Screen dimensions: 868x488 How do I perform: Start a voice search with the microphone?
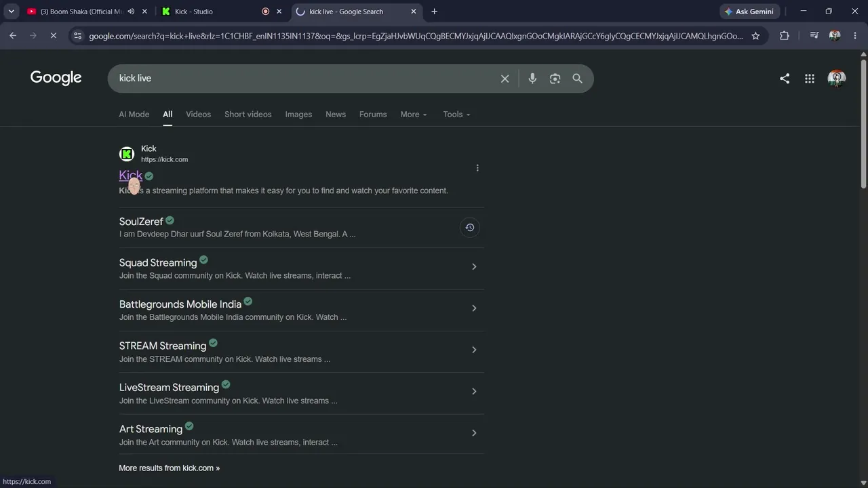point(532,79)
